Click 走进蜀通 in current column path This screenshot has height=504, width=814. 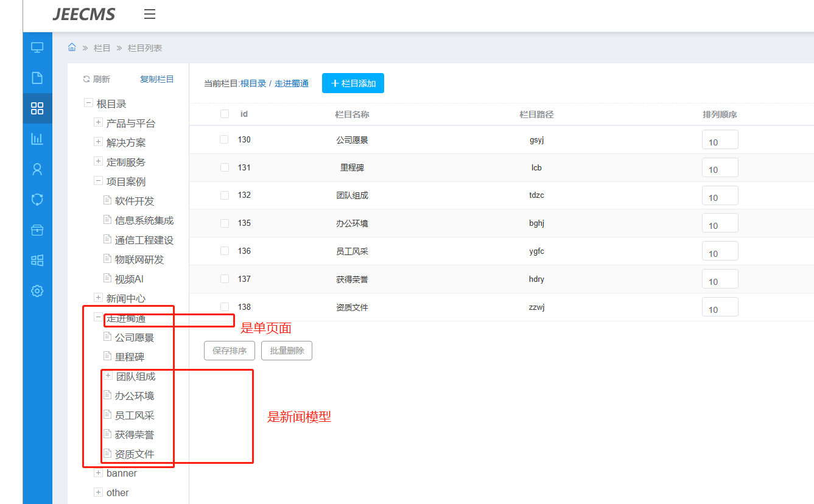click(x=292, y=83)
